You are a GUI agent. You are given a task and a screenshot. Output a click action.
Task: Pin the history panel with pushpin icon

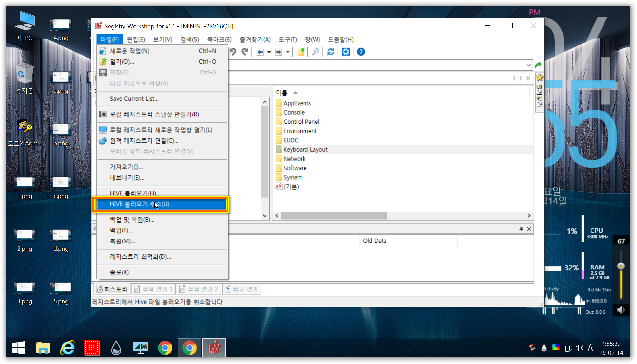tap(521, 229)
